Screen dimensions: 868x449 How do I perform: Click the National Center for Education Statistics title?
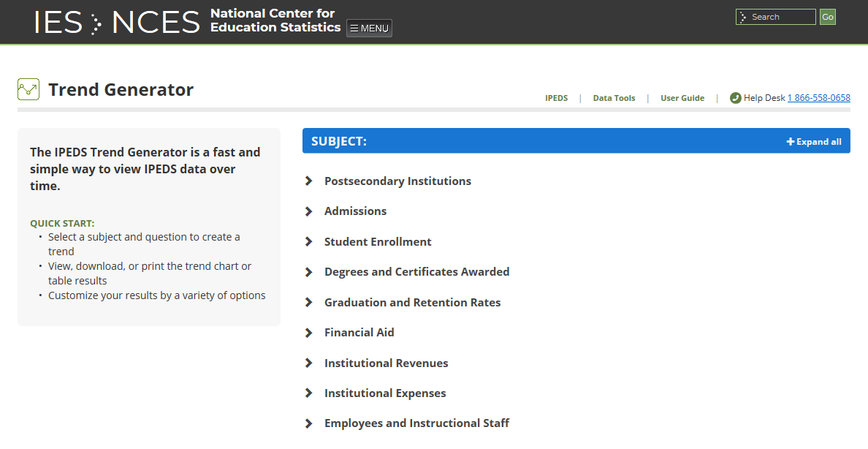275,20
